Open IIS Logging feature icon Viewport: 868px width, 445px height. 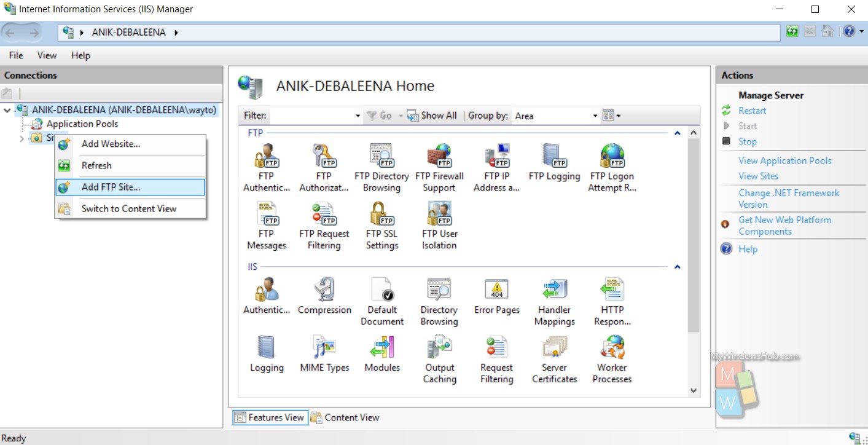pos(266,347)
